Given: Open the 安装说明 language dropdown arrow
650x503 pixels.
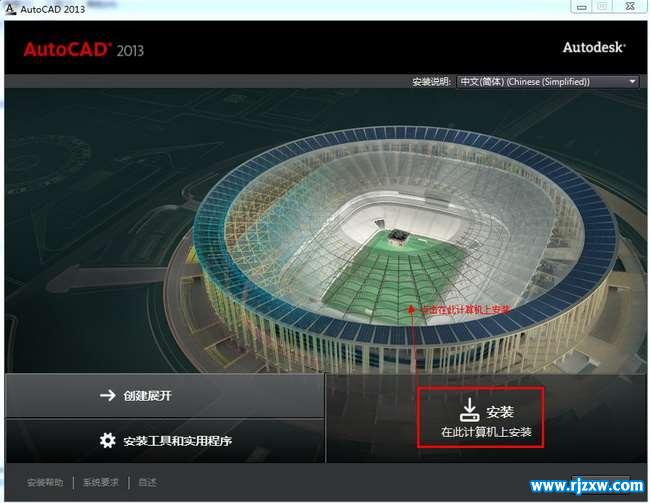Looking at the screenshot, I should [632, 81].
